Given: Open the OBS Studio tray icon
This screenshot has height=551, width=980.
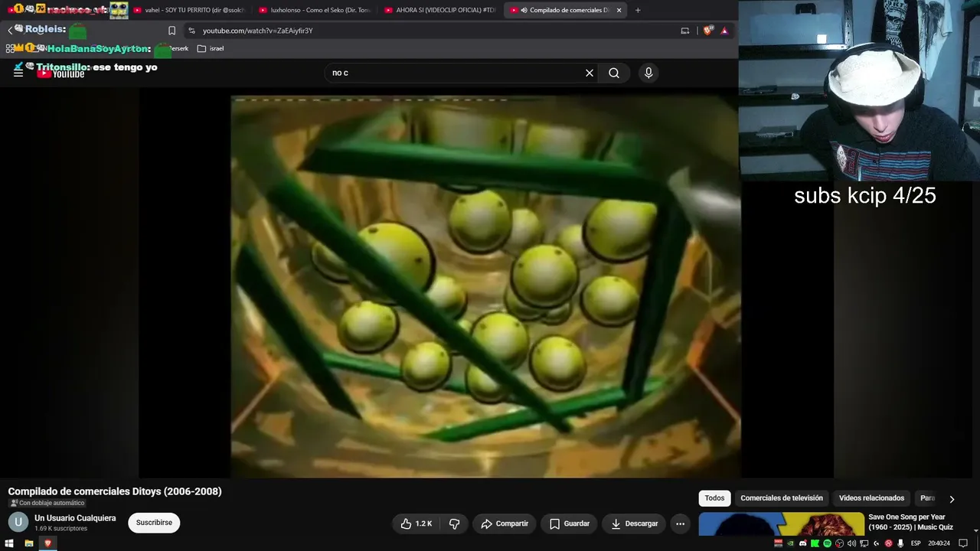Looking at the screenshot, I should pyautogui.click(x=839, y=543).
